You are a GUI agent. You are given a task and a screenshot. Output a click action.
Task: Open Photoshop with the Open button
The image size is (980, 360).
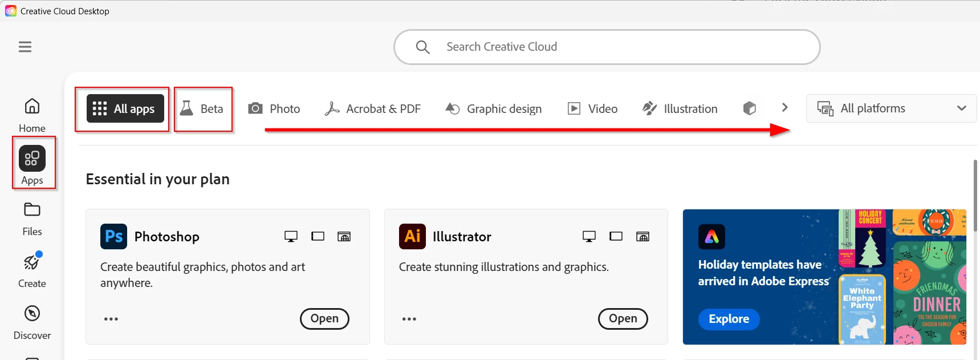(x=324, y=318)
